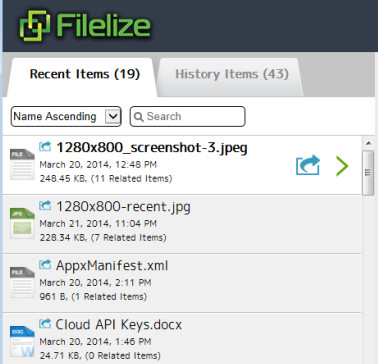This screenshot has width=378, height=364.
Task: Click the list scrollbar thumb
Action: click(x=368, y=173)
